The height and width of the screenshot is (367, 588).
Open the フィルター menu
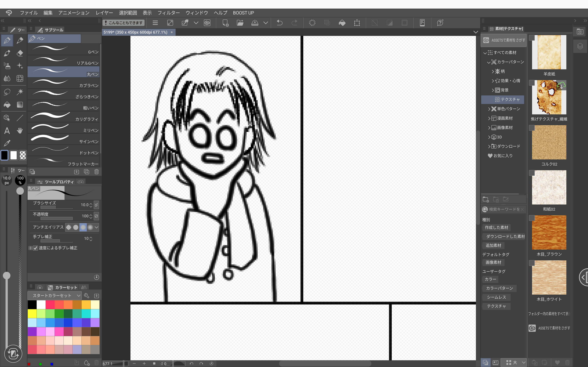(x=168, y=13)
